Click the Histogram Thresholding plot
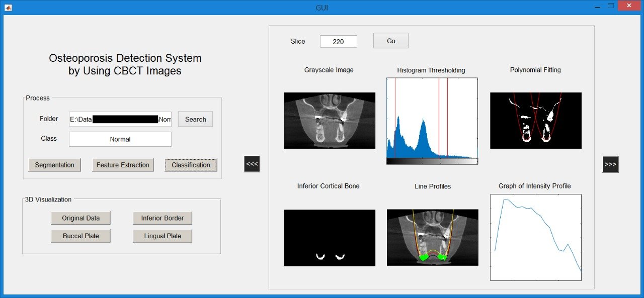Viewport: 644px width, 298px height. click(x=432, y=118)
